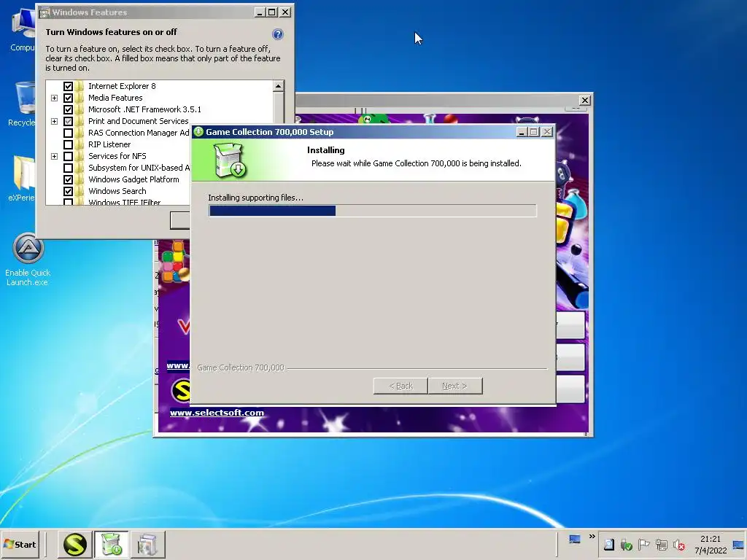Open the www.selectsoft.com link

(217, 413)
